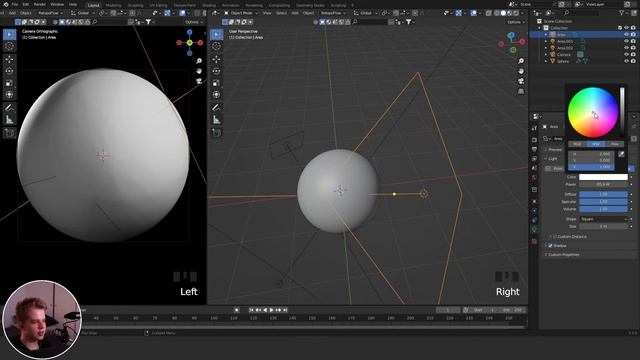This screenshot has height=360, width=640.
Task: Open the Edit menu
Action: [x=26, y=4]
